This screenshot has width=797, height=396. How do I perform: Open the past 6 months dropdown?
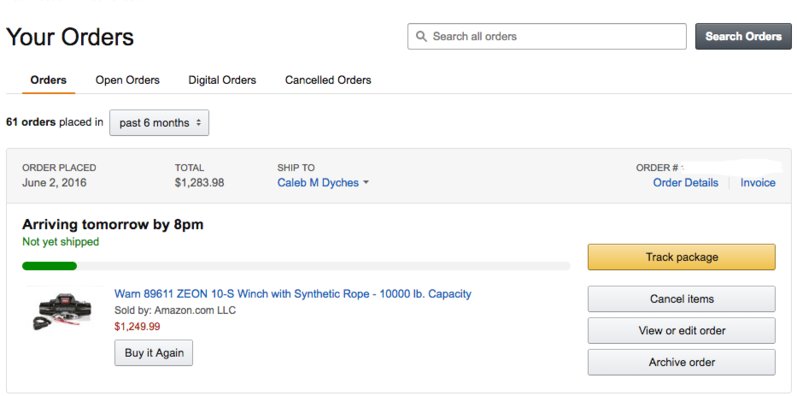click(x=159, y=123)
